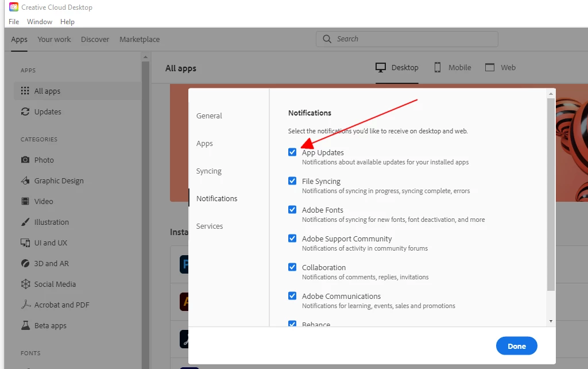Select Apps in preferences sidebar

point(204,143)
